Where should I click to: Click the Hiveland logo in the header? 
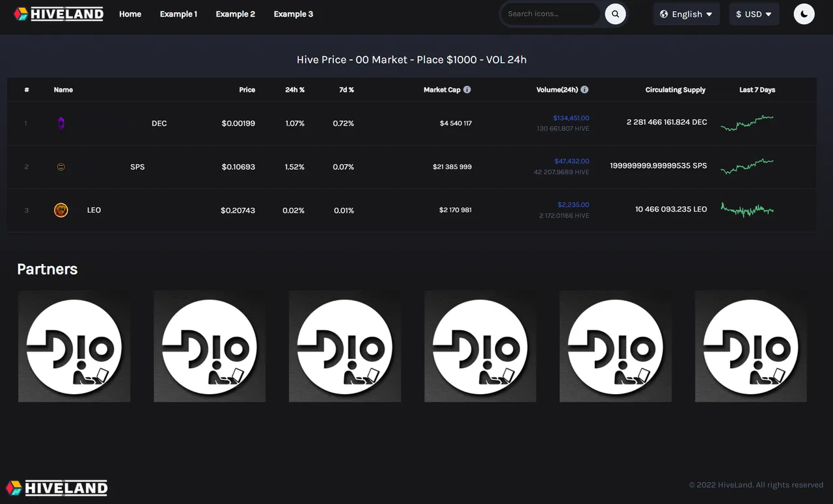[x=59, y=14]
